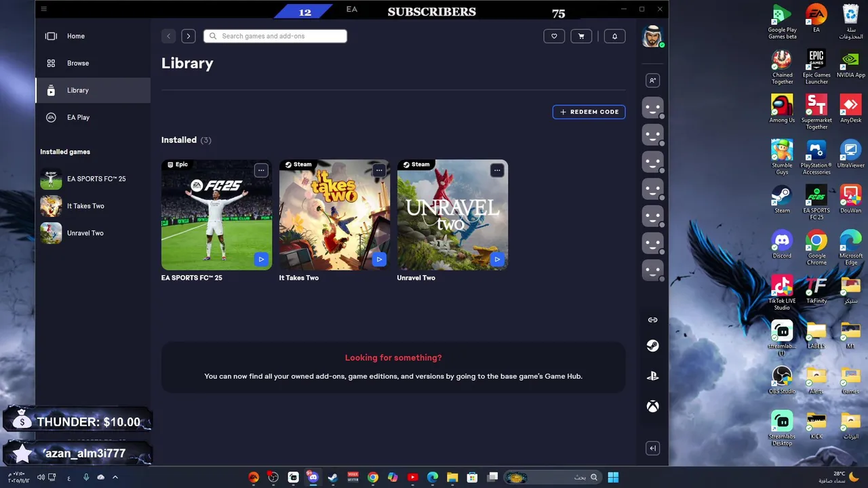Play It Takes Two from its card

pos(379,259)
